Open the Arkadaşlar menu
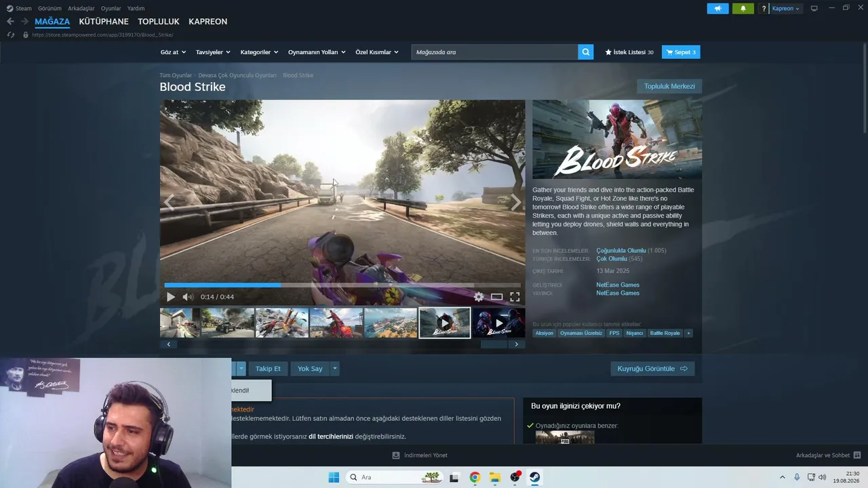 click(81, 9)
